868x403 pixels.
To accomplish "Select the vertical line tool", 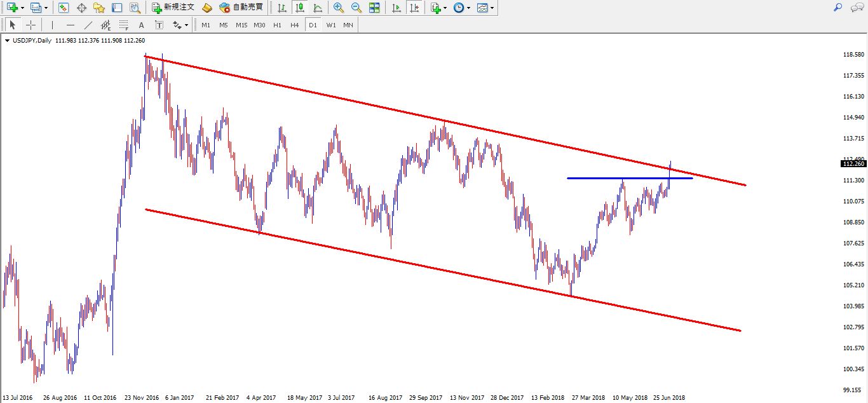I will pyautogui.click(x=52, y=25).
